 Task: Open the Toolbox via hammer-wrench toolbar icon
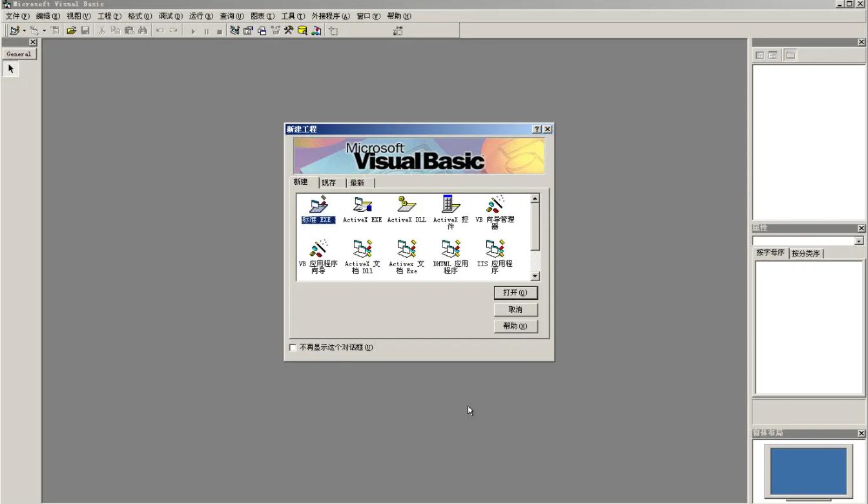(x=289, y=30)
